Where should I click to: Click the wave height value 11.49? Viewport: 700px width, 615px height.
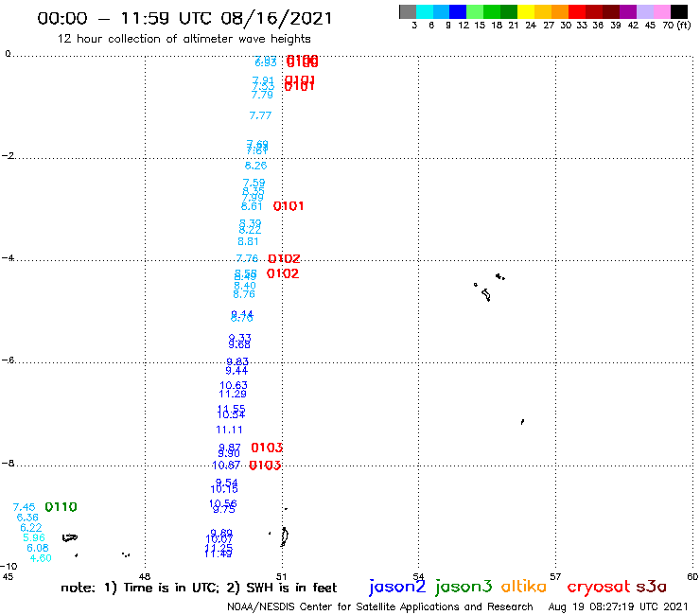pos(219,553)
